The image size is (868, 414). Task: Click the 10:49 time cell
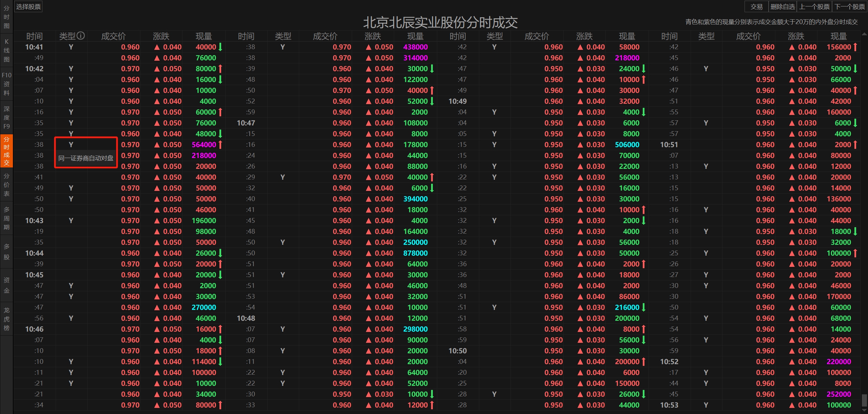tap(458, 101)
